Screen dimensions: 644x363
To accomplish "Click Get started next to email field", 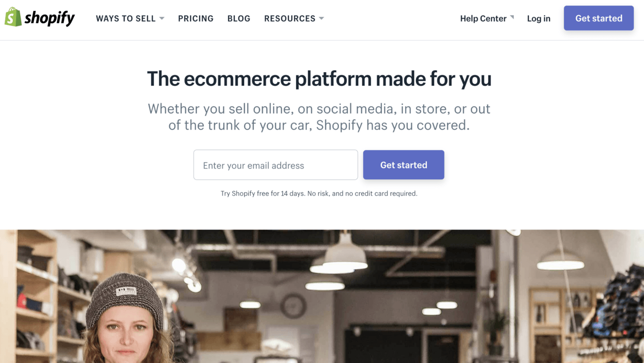I will tap(403, 165).
